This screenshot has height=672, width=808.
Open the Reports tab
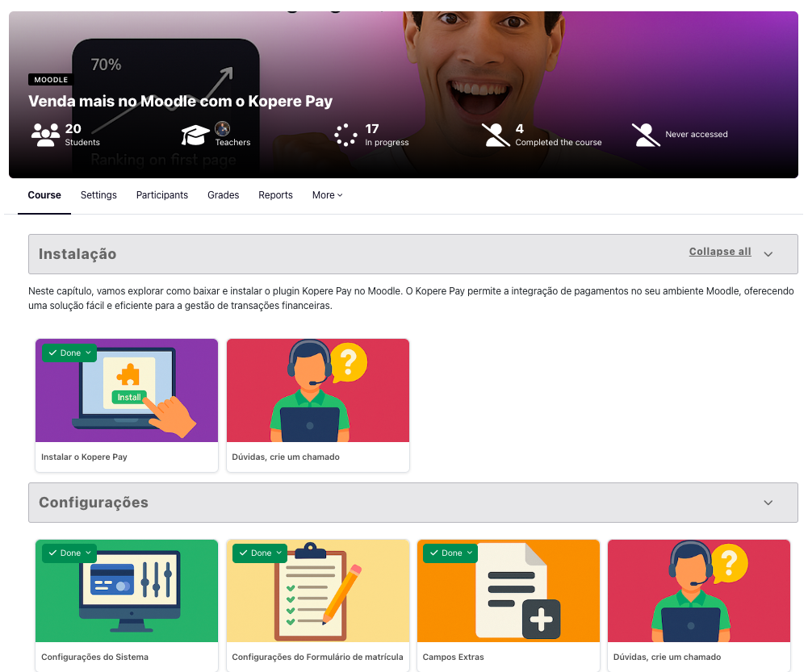tap(276, 195)
